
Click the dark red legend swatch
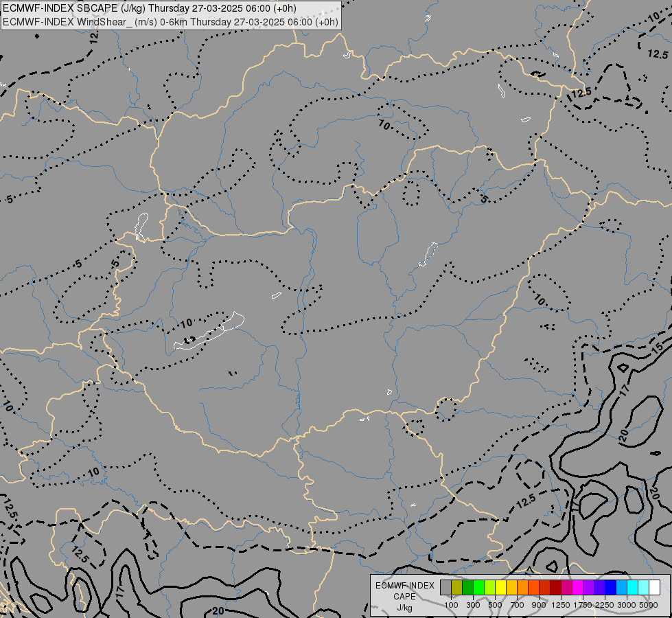point(555,587)
